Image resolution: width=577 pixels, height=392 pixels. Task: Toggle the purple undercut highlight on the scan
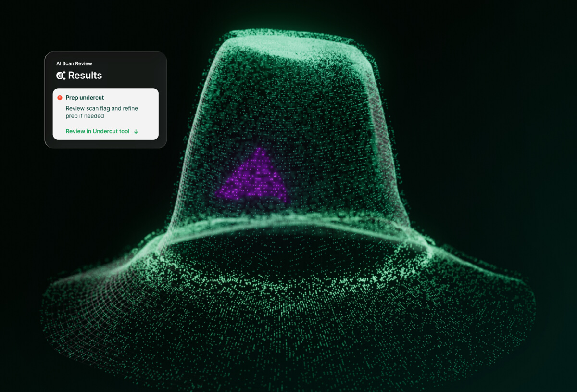pos(255,178)
